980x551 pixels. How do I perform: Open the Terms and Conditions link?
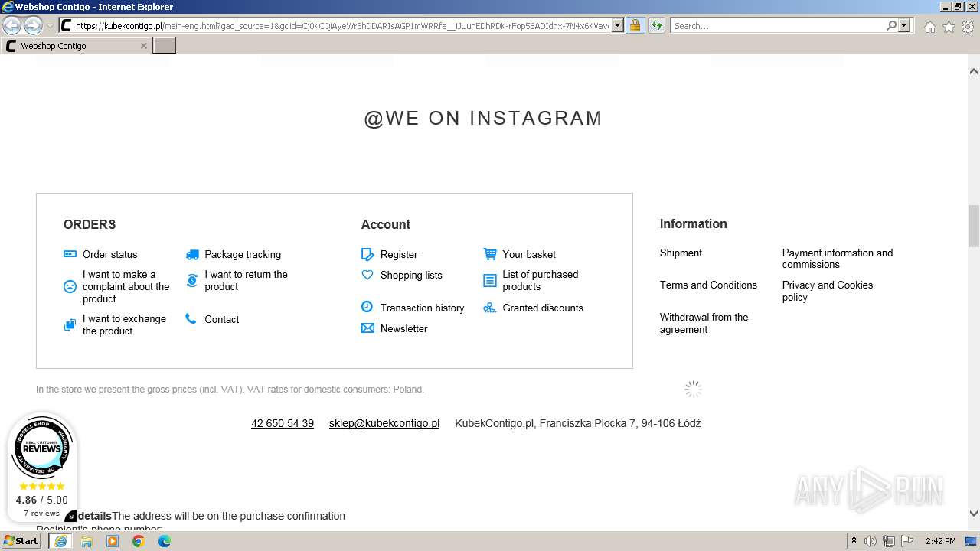pos(708,285)
